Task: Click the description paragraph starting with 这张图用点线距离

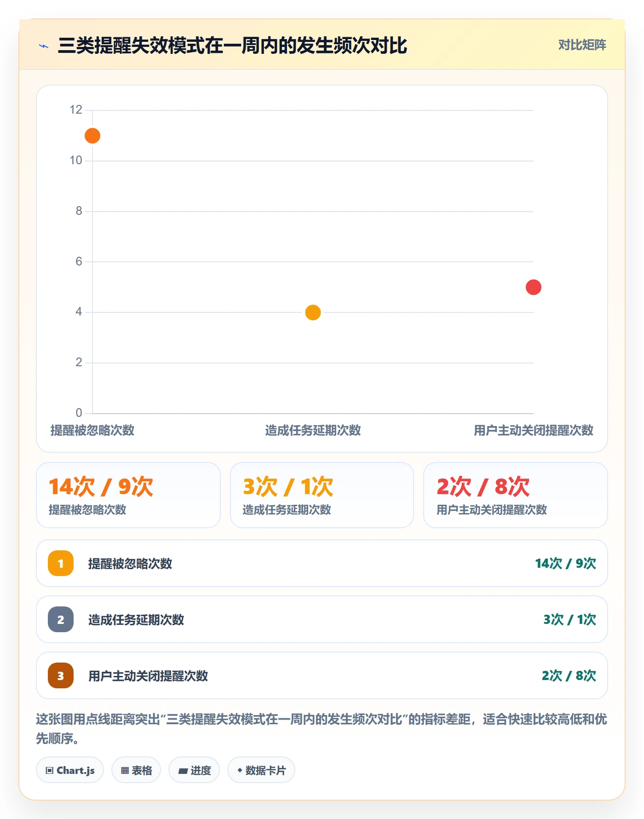Action: (x=322, y=728)
